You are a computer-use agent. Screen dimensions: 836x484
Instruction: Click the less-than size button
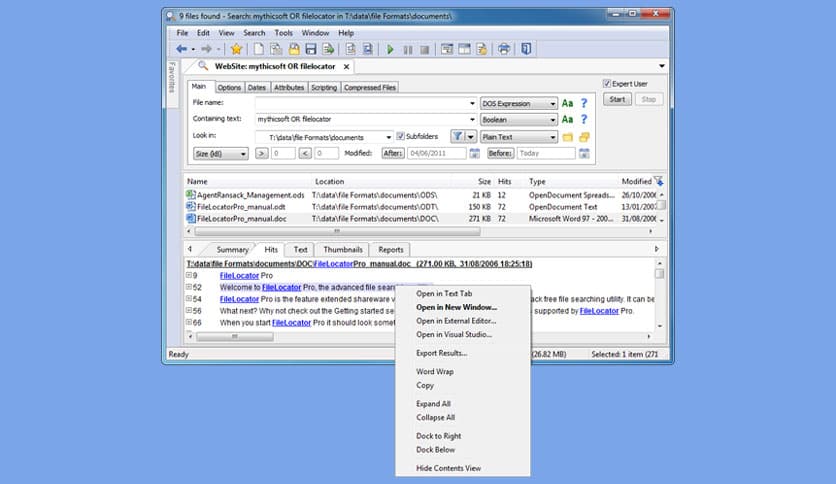304,154
